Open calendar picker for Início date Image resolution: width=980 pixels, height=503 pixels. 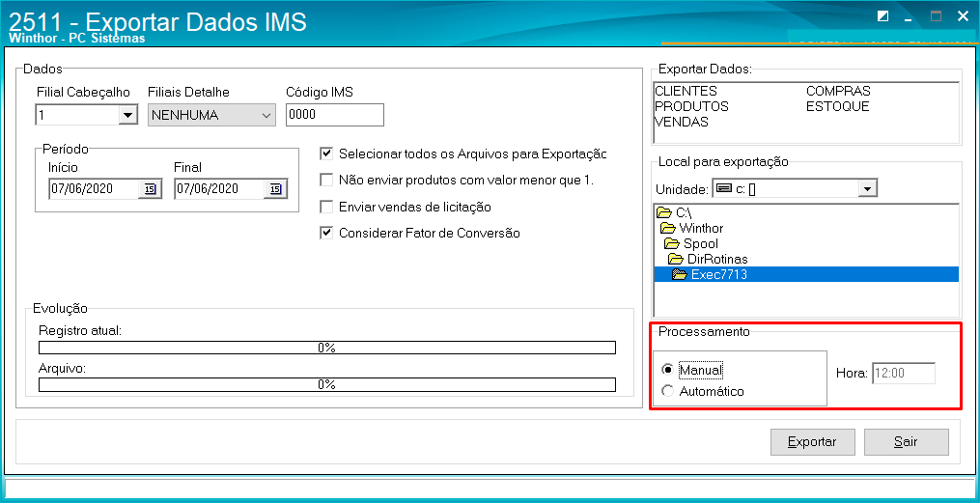click(150, 188)
